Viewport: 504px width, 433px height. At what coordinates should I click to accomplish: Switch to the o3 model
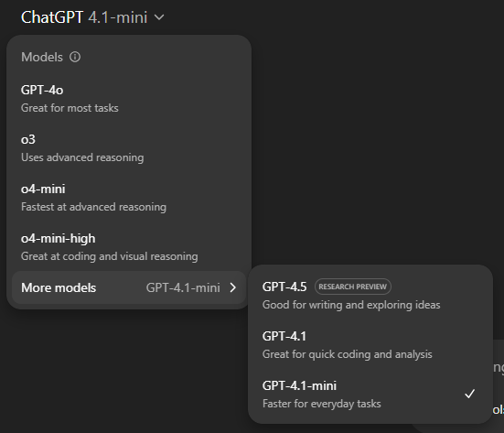pyautogui.click(x=129, y=148)
